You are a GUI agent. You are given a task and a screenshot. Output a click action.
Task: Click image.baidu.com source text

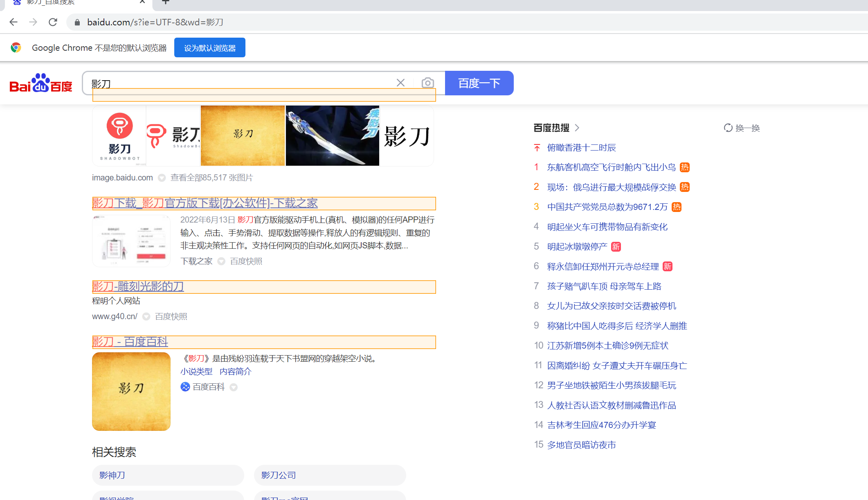pyautogui.click(x=122, y=178)
